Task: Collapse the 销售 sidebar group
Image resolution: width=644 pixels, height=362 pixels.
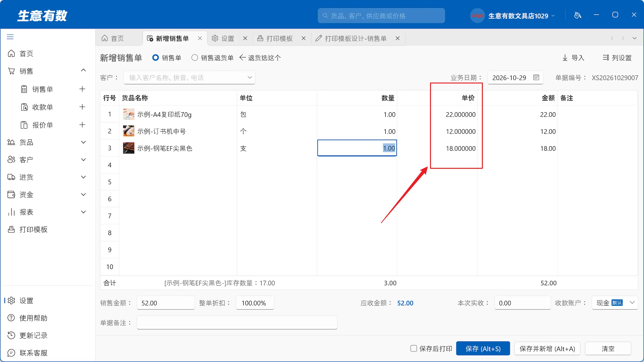Action: (84, 70)
